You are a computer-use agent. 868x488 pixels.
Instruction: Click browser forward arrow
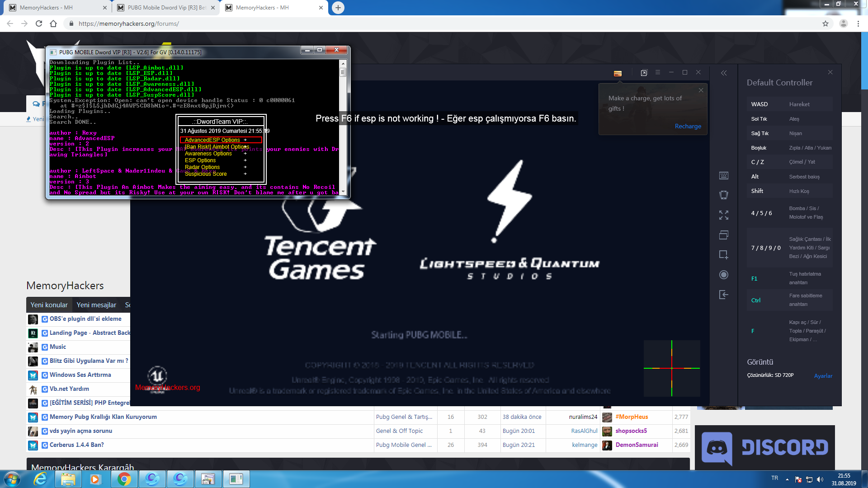pyautogui.click(x=24, y=23)
